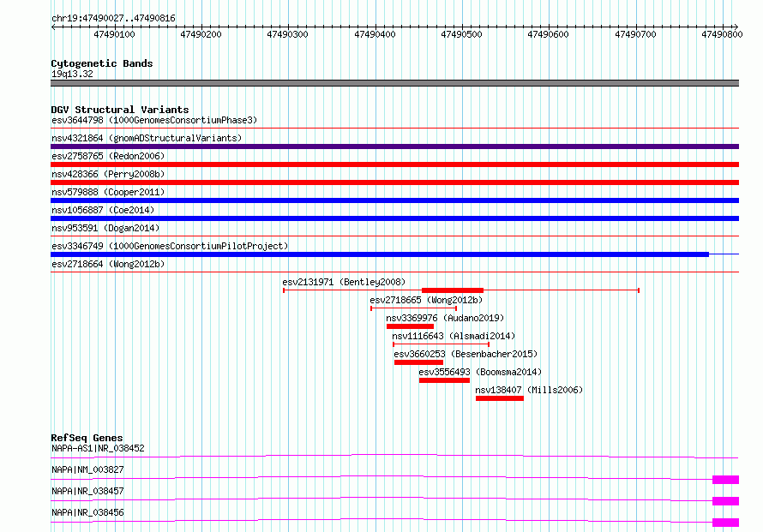
Task: Click ruler position 47490200
Action: [x=201, y=34]
